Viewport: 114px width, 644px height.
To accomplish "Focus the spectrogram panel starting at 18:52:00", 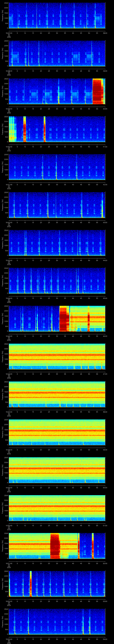I will [57, 584].
